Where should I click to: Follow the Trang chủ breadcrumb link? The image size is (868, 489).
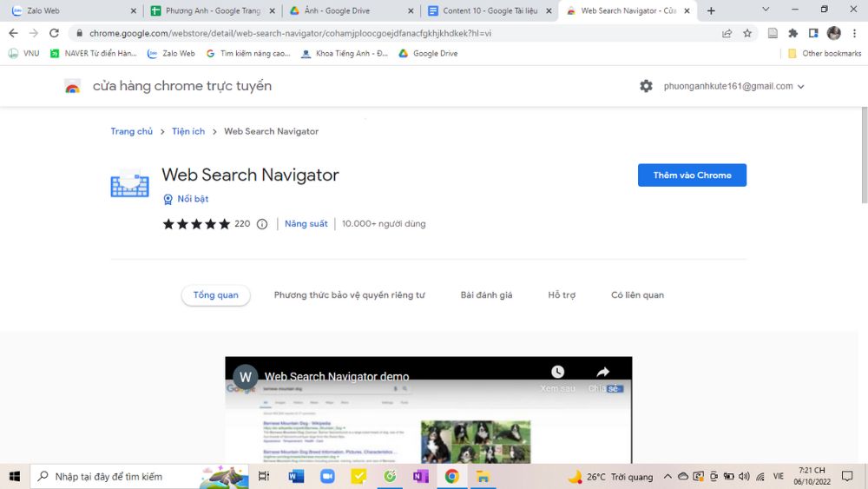click(132, 131)
